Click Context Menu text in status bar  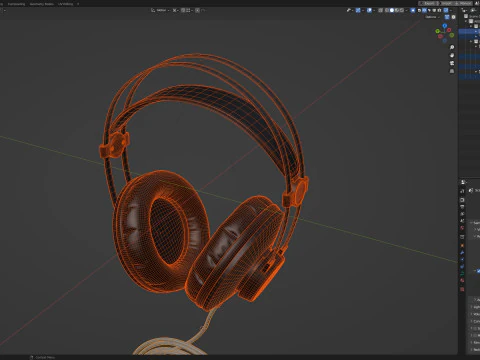coord(45,357)
